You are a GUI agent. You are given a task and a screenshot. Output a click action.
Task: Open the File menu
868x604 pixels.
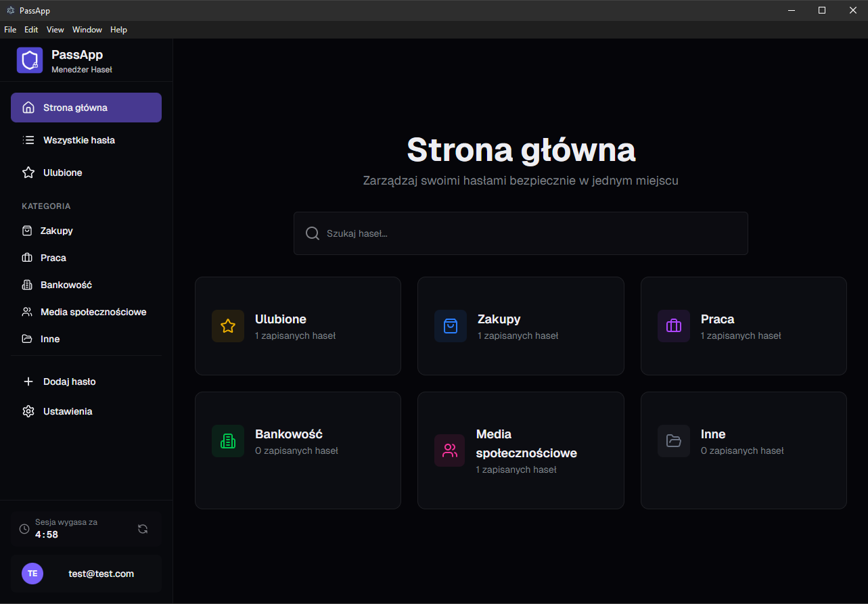tap(10, 30)
